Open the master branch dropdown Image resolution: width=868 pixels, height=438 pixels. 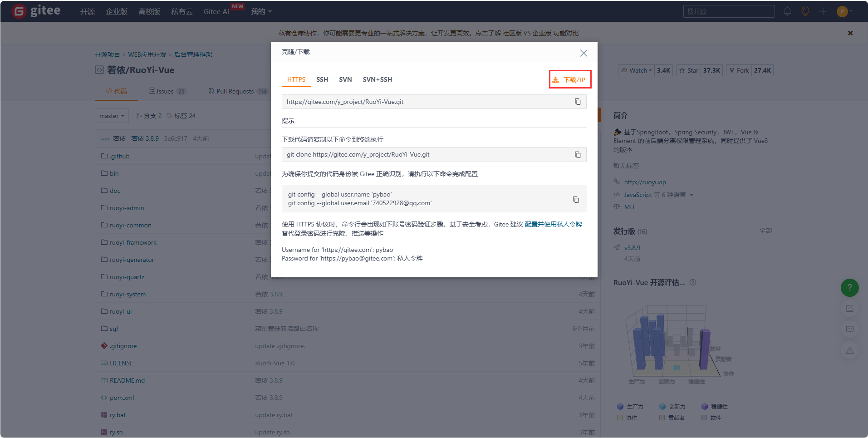(112, 116)
